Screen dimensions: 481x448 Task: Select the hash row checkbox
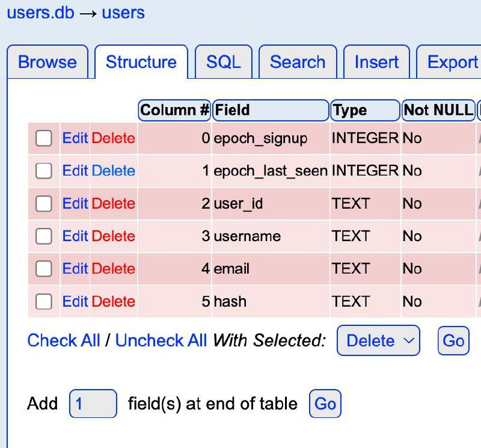pos(44,301)
